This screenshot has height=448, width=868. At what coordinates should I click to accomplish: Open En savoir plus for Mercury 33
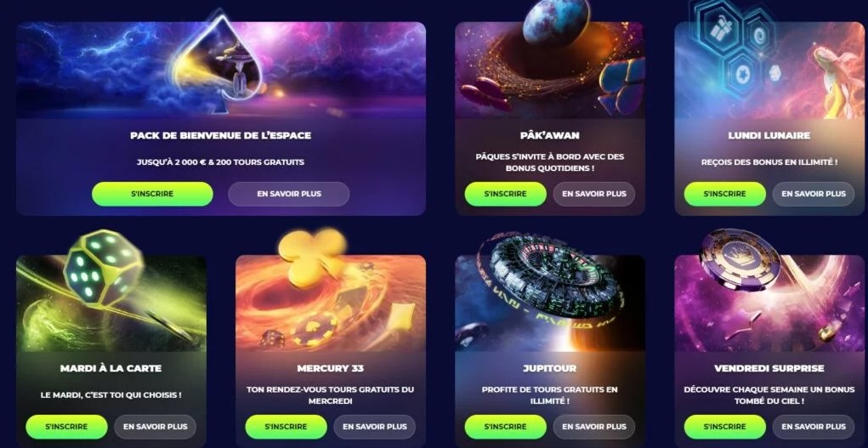pyautogui.click(x=375, y=427)
